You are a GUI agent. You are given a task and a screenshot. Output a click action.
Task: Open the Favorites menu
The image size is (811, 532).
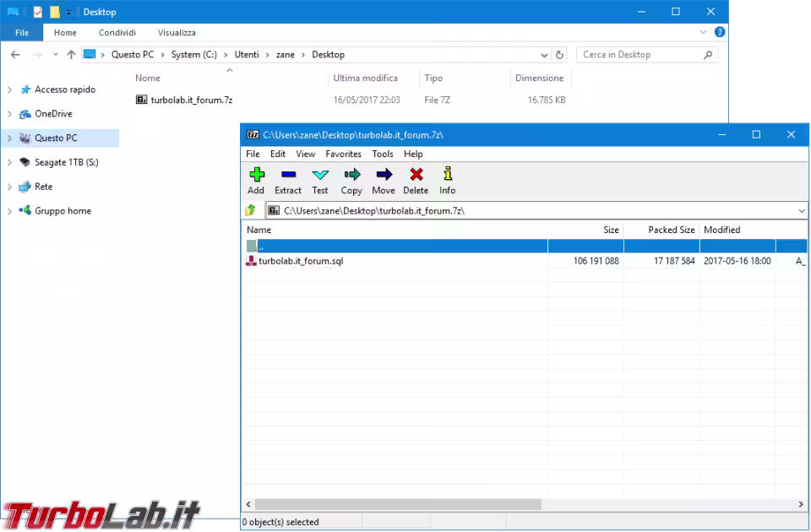344,154
